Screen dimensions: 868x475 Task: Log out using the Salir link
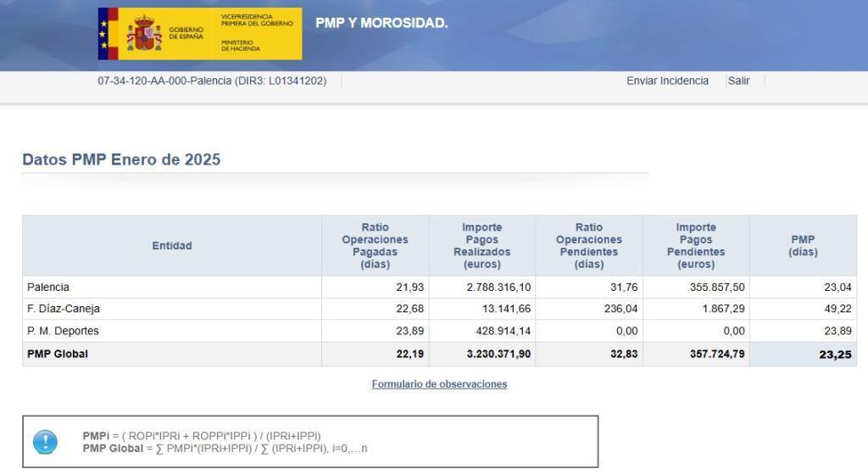point(738,81)
